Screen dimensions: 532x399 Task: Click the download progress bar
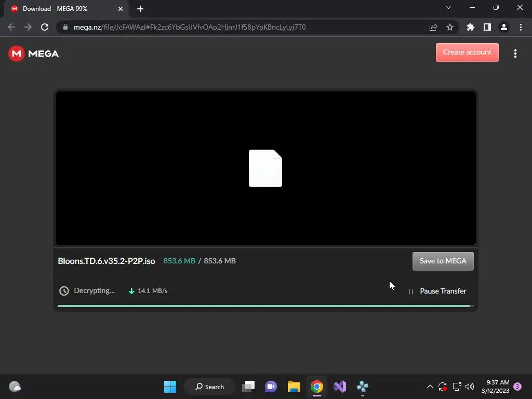[x=265, y=306]
